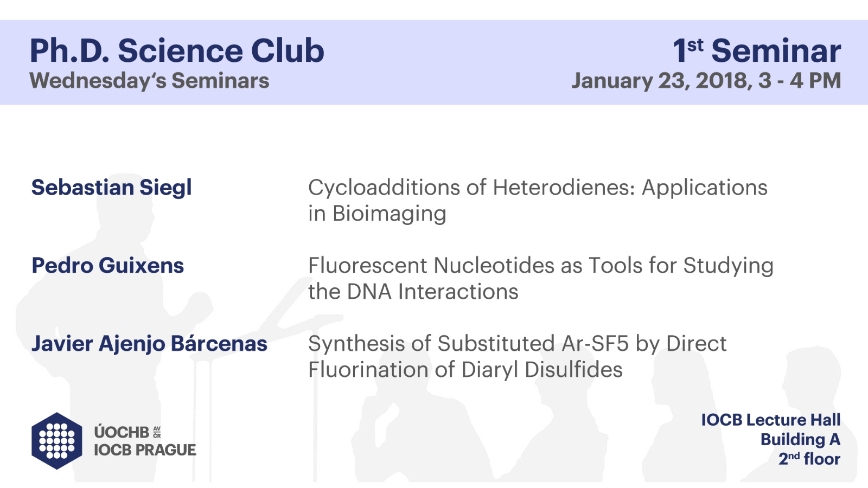
Task: Click speaker name Sebastian Siegl
Action: point(112,188)
